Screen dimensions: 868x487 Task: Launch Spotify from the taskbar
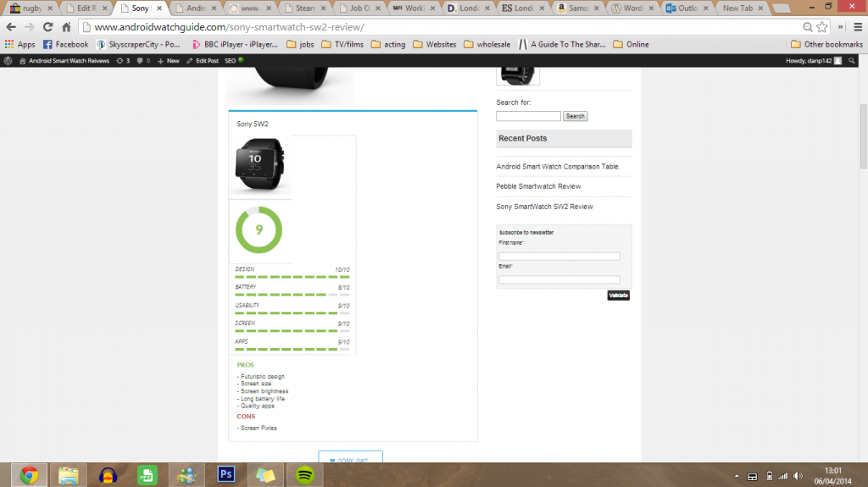coord(304,474)
